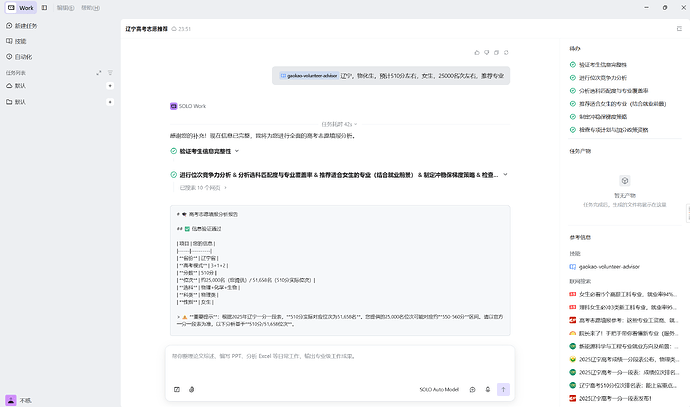Click the thumbs-down feedback icon
The height and width of the screenshot is (407, 690).
coord(486,52)
